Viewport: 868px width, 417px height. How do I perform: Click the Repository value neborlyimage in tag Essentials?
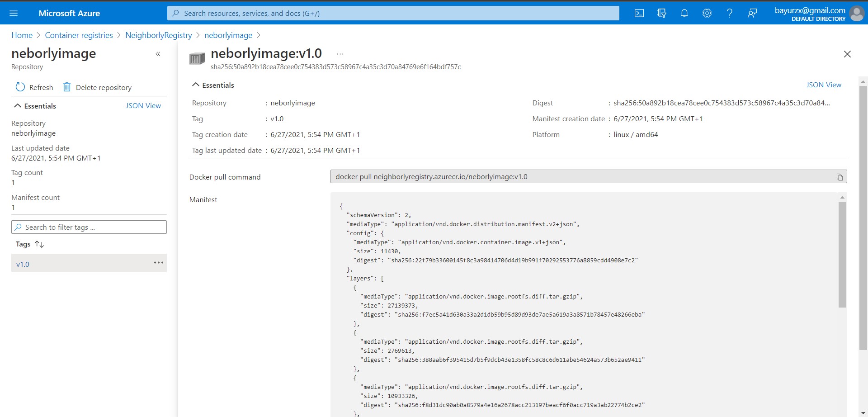coord(292,103)
